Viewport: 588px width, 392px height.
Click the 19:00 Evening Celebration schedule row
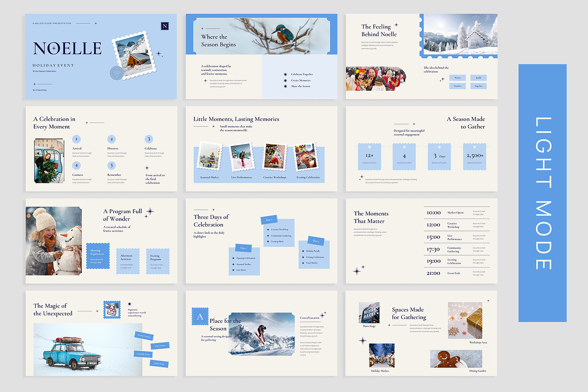[x=457, y=261]
